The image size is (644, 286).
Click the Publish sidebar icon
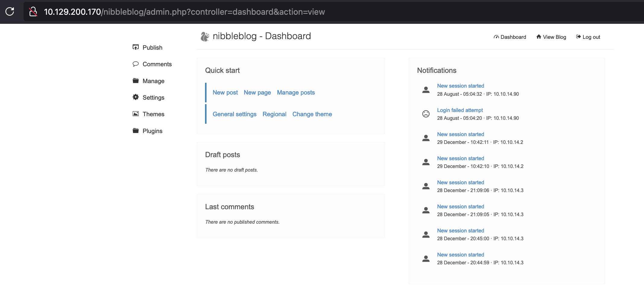(136, 47)
